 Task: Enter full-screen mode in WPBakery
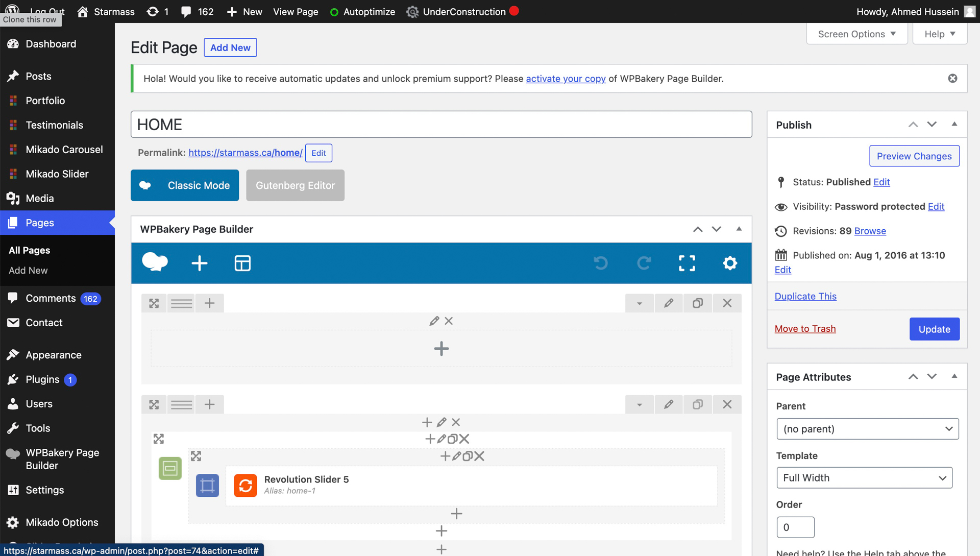pyautogui.click(x=687, y=263)
